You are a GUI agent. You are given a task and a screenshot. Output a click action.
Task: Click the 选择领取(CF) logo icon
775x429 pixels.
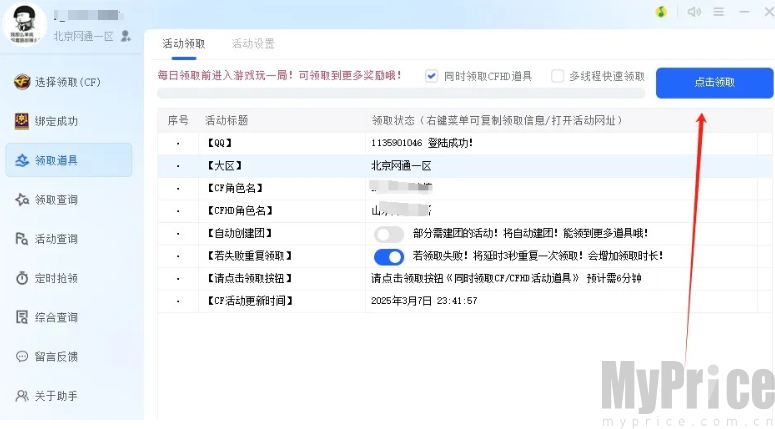click(22, 82)
